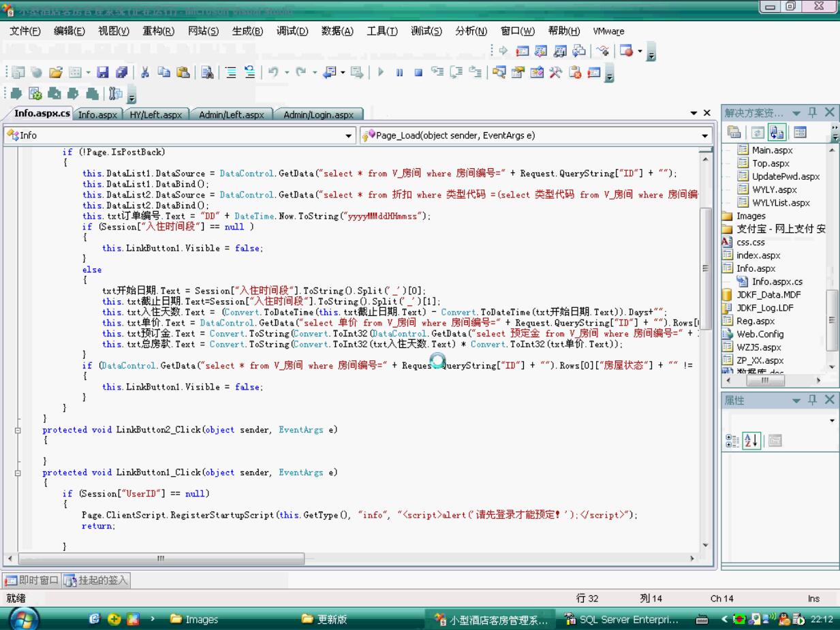Toggle auto-hide pin on Properties panel
The height and width of the screenshot is (630, 840).
[x=813, y=400]
